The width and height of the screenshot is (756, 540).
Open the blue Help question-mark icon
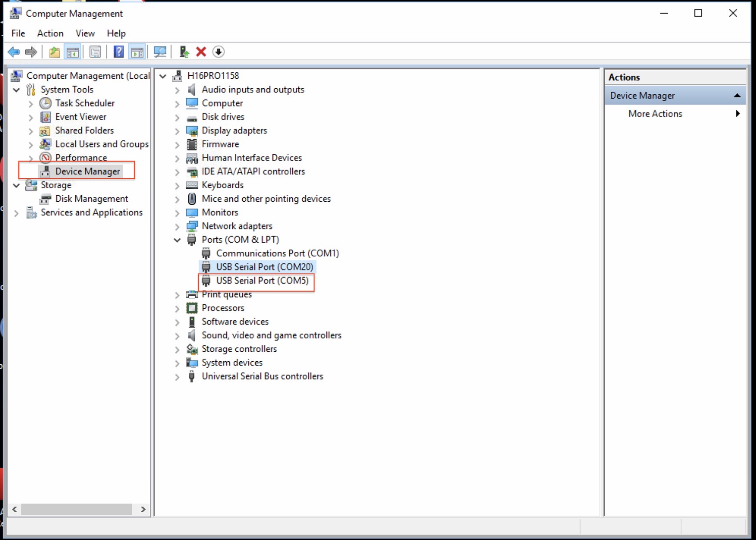pyautogui.click(x=118, y=52)
